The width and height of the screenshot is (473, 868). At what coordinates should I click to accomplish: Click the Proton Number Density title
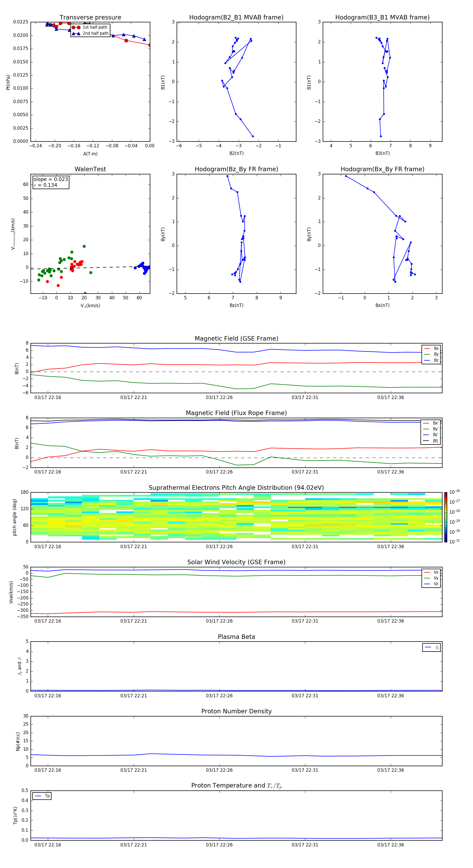click(x=236, y=711)
